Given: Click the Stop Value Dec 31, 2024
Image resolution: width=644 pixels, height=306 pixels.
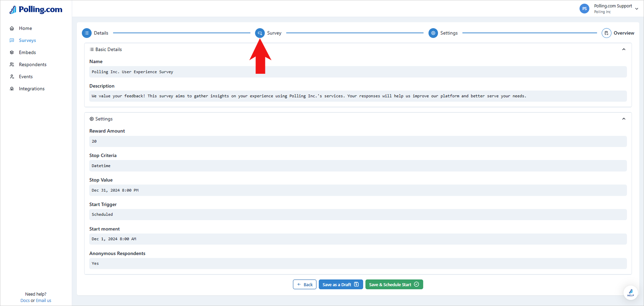Looking at the screenshot, I should 358,190.
